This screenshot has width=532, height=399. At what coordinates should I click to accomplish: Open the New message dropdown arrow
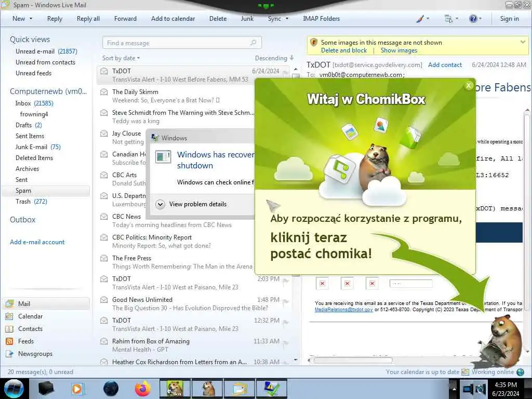31,19
